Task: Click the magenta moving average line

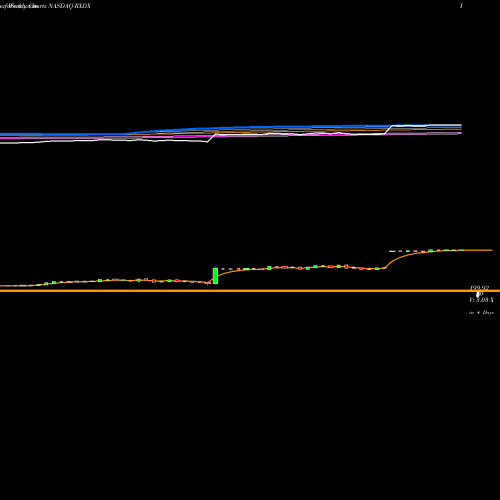Action: [231, 135]
